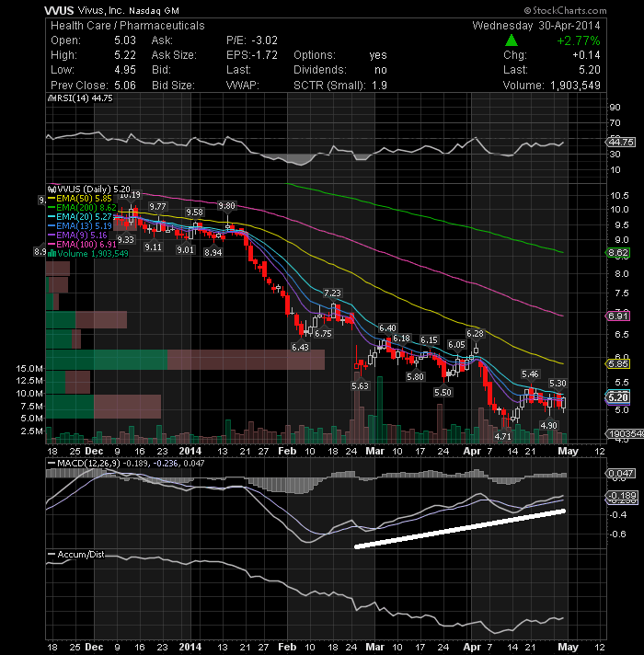
Task: Click the green 8.62 tag on price axis
Action: (618, 253)
